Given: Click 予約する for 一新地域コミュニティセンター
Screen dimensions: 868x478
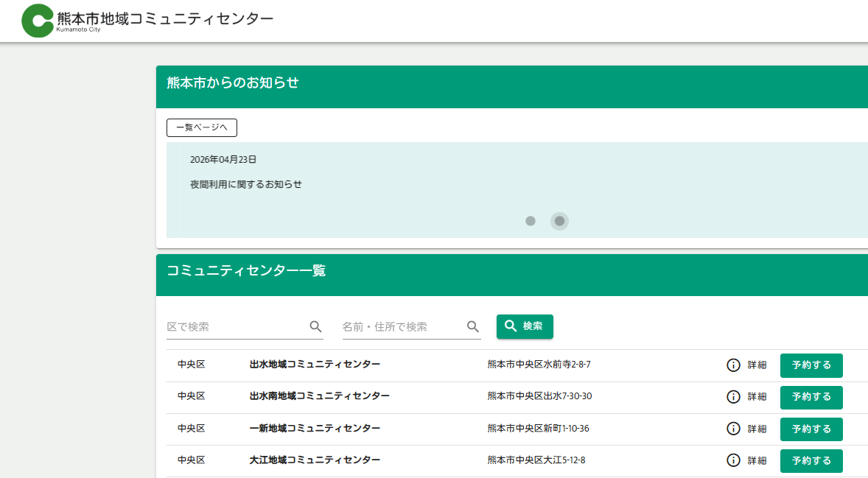Looking at the screenshot, I should 811,429.
